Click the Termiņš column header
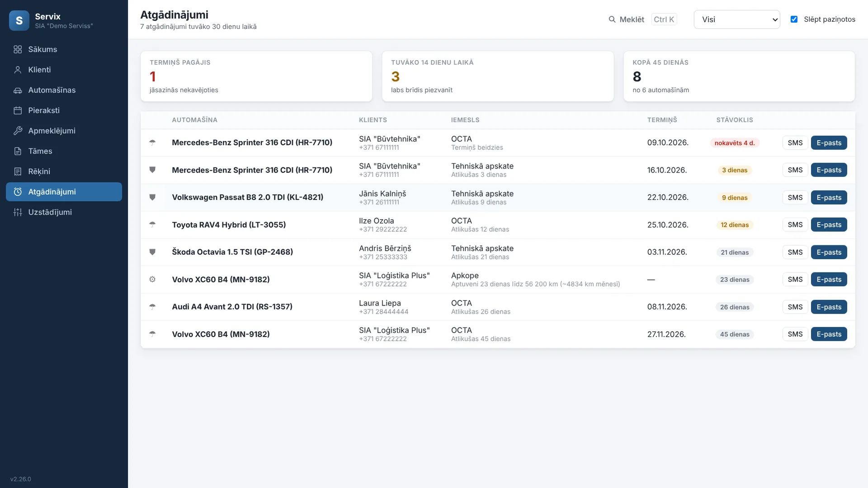Screen dimensions: 868x488 point(662,120)
